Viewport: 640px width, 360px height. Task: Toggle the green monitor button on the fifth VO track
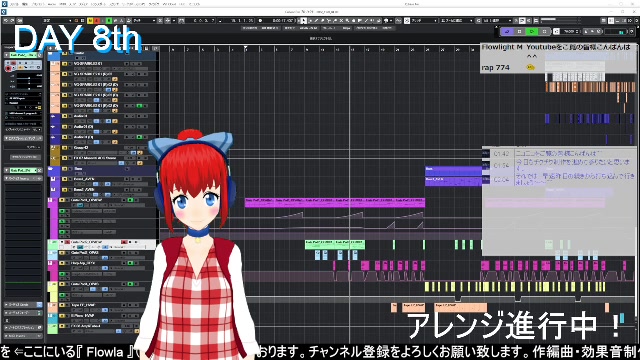click(x=139, y=106)
